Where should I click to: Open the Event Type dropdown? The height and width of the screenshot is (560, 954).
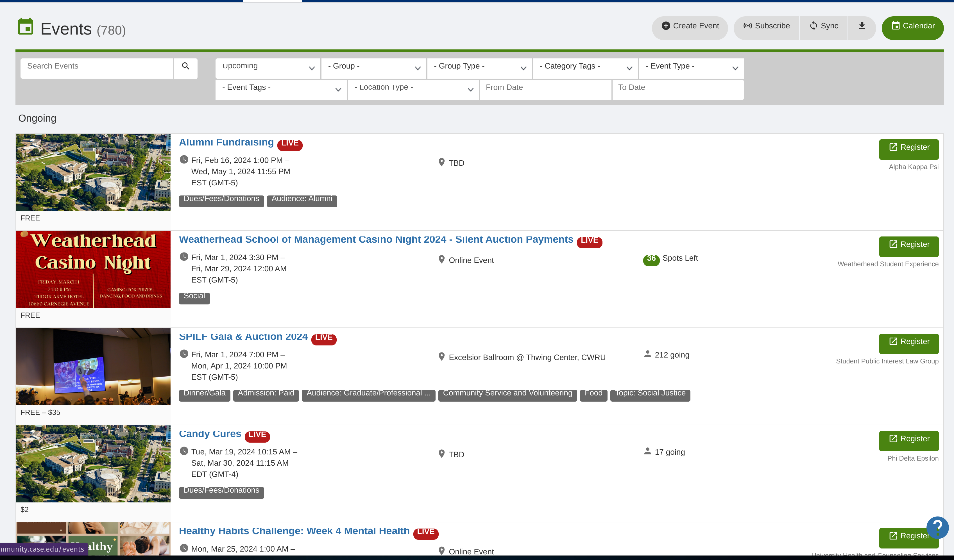(x=691, y=68)
